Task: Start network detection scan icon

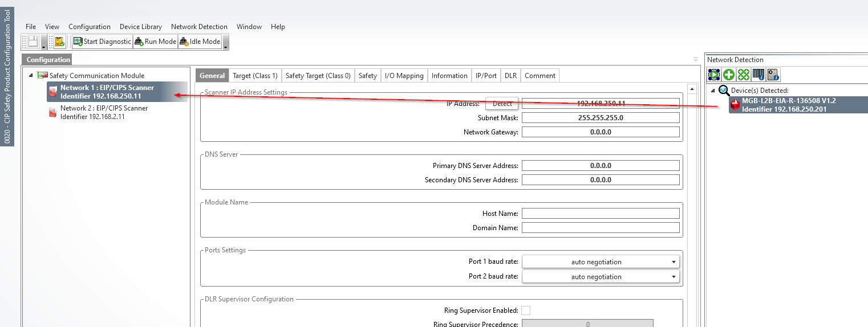Action: point(714,75)
